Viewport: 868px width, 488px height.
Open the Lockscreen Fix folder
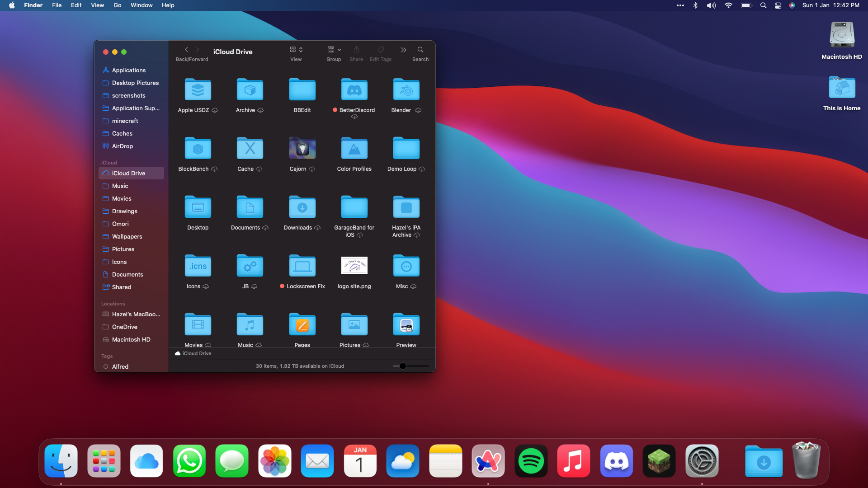coord(302,266)
